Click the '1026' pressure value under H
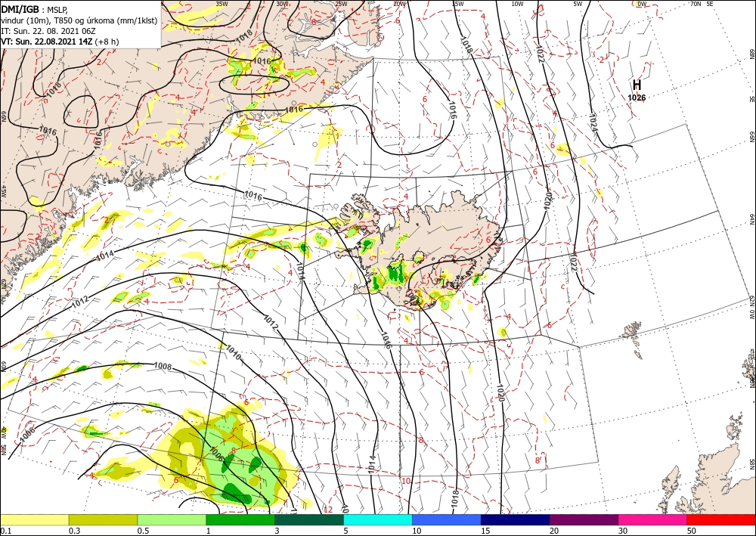The width and height of the screenshot is (756, 536). [637, 98]
